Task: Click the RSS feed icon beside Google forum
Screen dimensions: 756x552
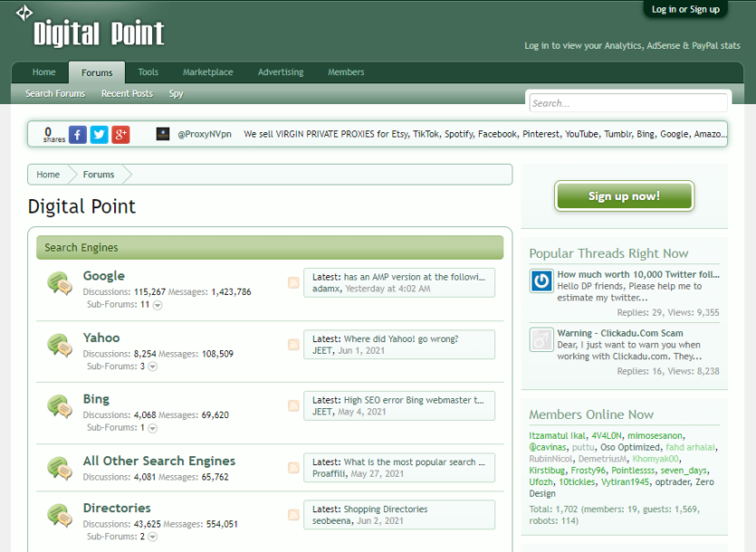Action: tap(293, 283)
